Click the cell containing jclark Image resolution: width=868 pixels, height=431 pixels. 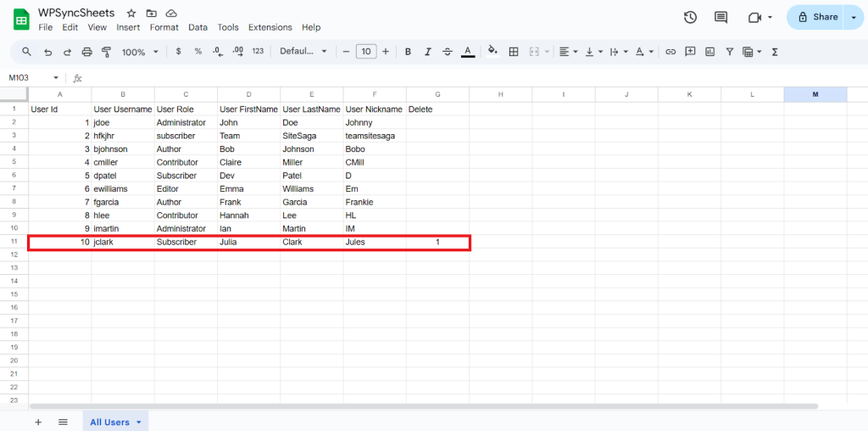123,242
